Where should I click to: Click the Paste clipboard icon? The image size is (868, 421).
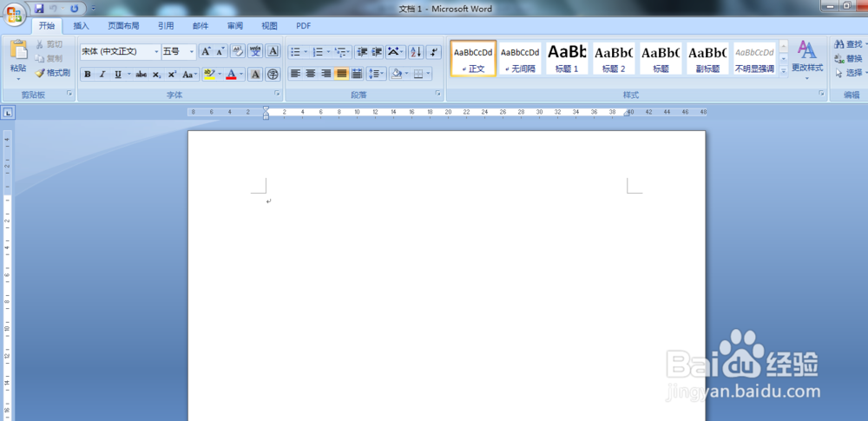point(18,51)
